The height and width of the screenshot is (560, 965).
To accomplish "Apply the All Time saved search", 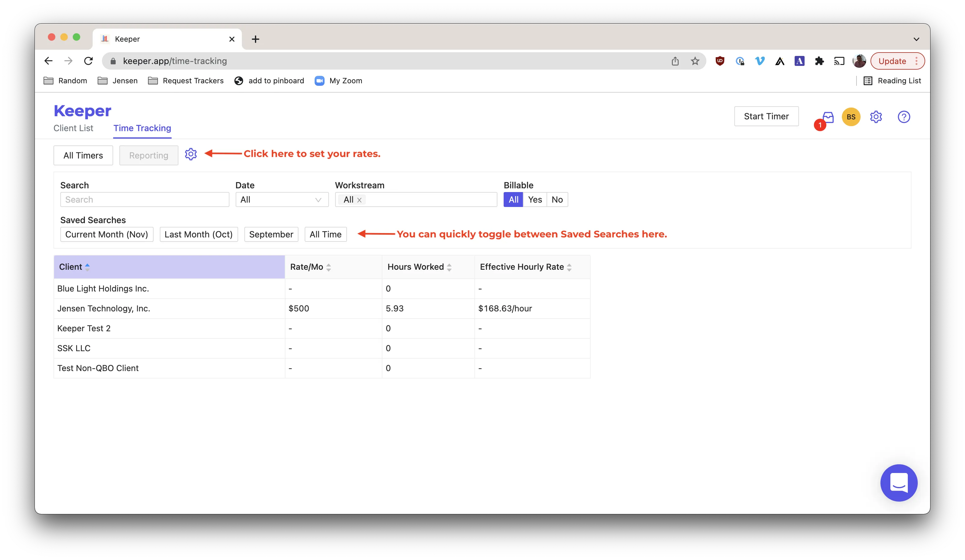I will tap(326, 234).
